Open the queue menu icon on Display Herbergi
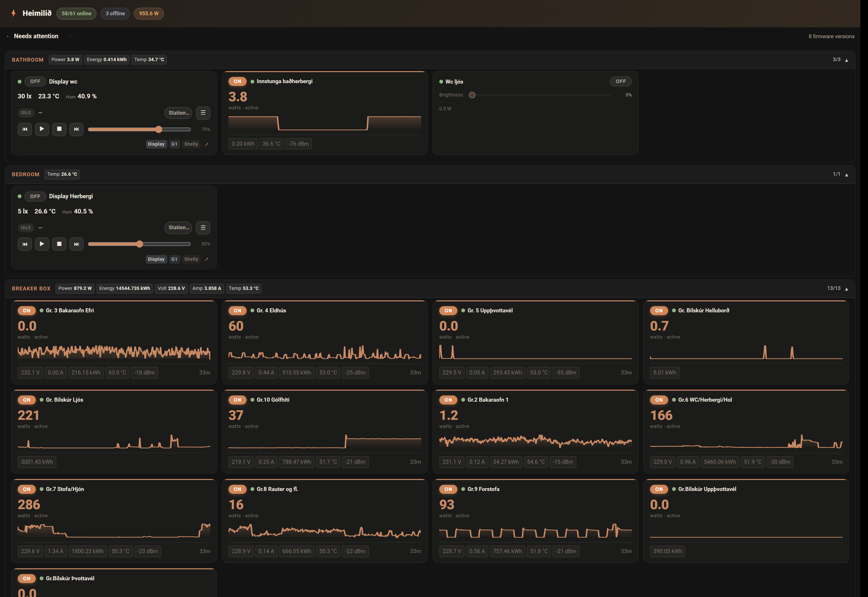Image resolution: width=868 pixels, height=597 pixels. (x=203, y=227)
